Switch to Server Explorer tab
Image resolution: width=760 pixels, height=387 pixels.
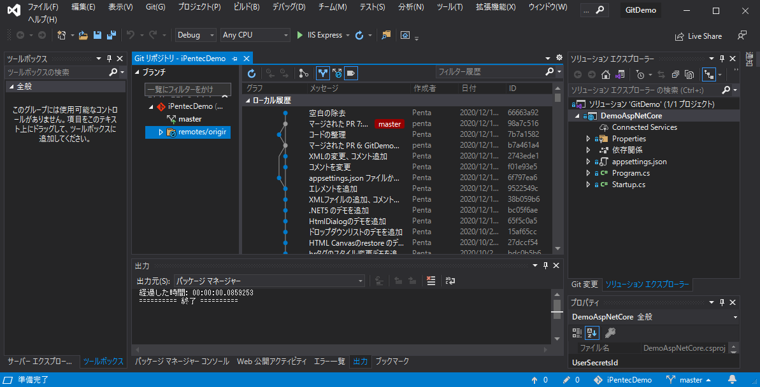click(40, 362)
